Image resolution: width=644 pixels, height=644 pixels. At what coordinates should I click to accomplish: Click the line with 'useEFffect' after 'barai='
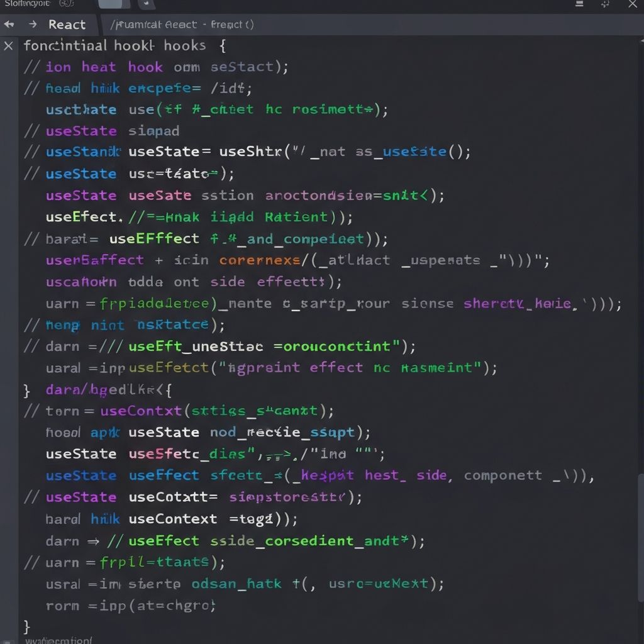click(206, 238)
